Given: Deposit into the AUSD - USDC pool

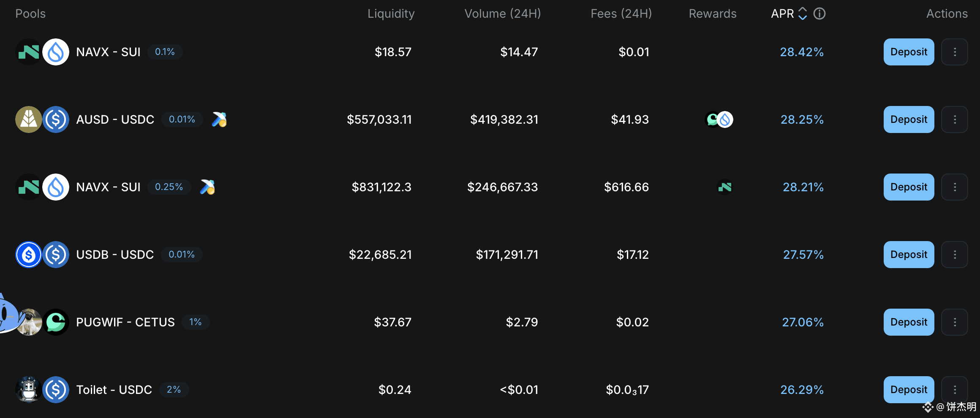Looking at the screenshot, I should click(x=909, y=119).
